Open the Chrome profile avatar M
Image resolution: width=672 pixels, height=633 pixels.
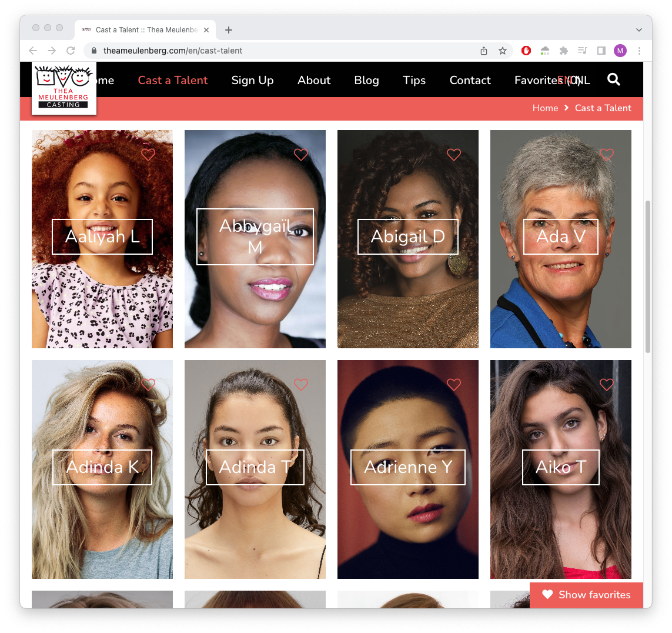(x=620, y=51)
